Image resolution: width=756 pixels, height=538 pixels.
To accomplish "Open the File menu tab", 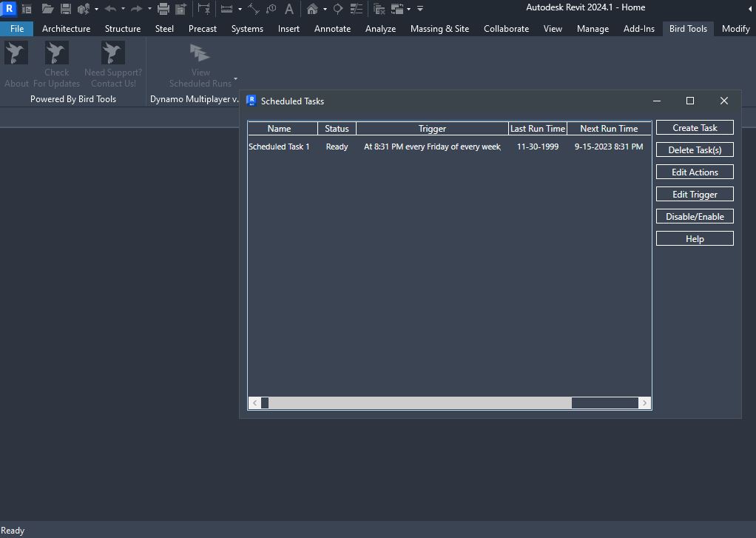I will (x=17, y=28).
